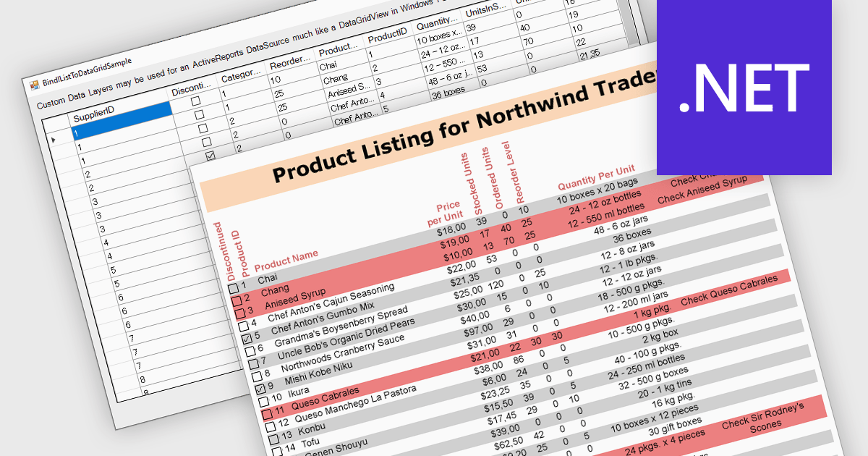Click the BindIListToDataGridSample window title icon
The width and height of the screenshot is (868, 456).
click(x=33, y=85)
